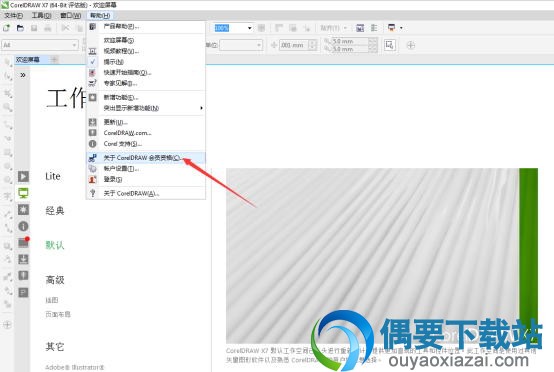The image size is (554, 372).
Task: Open the What's New star icon in the sidebar
Action: click(x=23, y=209)
